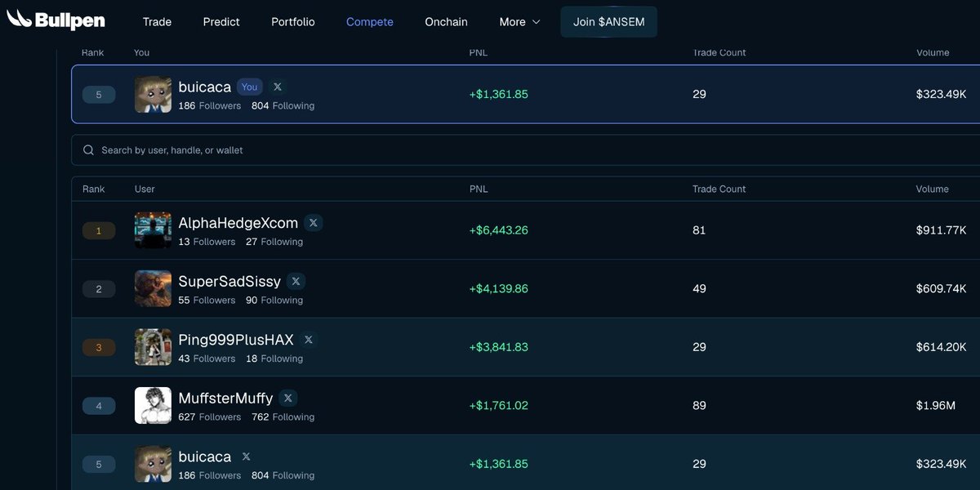Open MuffsterMuffy username link

(225, 399)
